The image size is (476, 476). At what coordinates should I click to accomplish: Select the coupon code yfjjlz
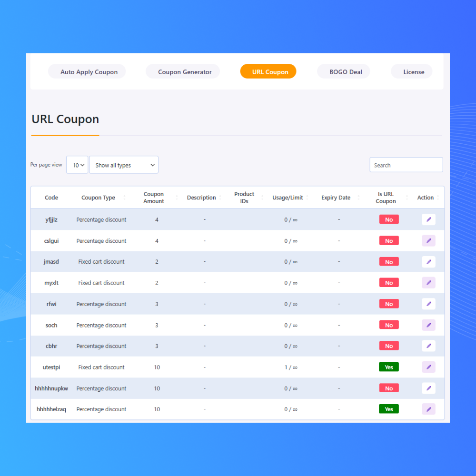click(x=51, y=220)
